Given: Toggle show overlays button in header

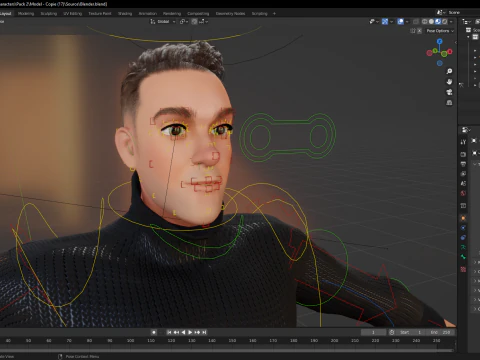Looking at the screenshot, I should pos(400,22).
